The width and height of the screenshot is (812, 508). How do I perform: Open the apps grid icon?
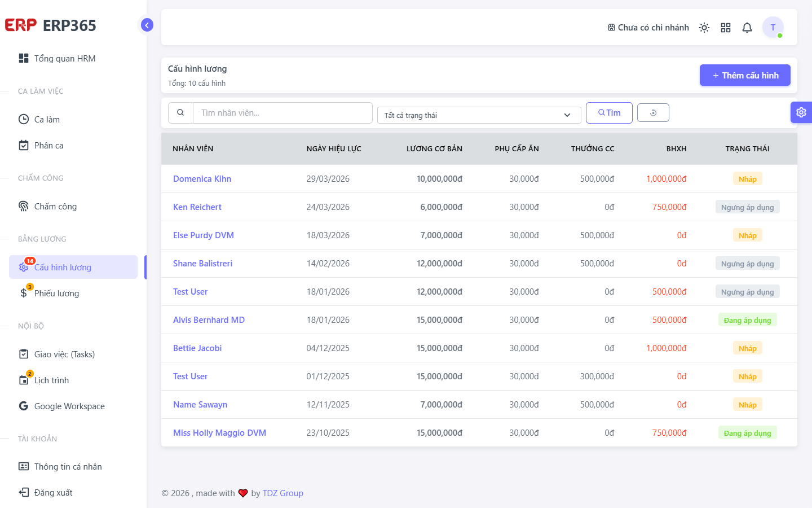(x=726, y=28)
